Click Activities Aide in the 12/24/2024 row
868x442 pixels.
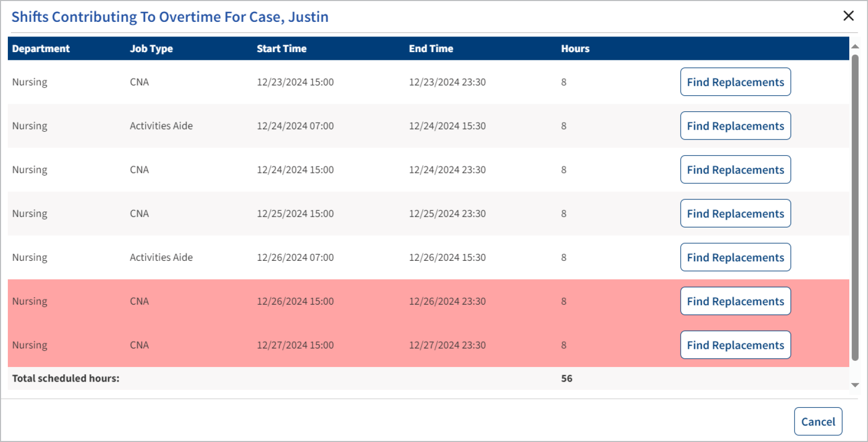pos(161,125)
